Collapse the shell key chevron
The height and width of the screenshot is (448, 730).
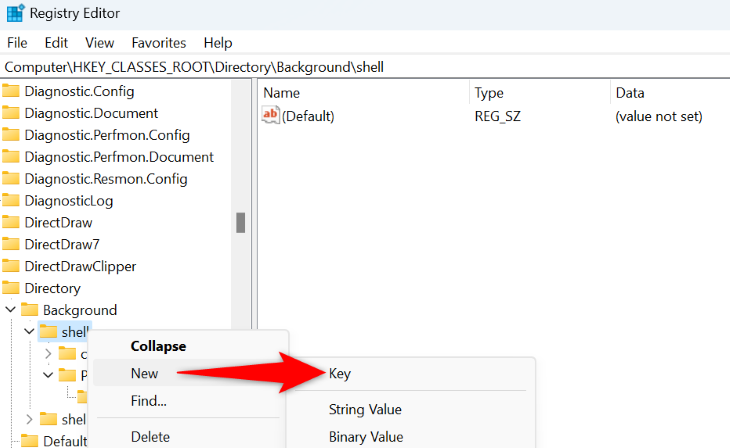[x=29, y=332]
